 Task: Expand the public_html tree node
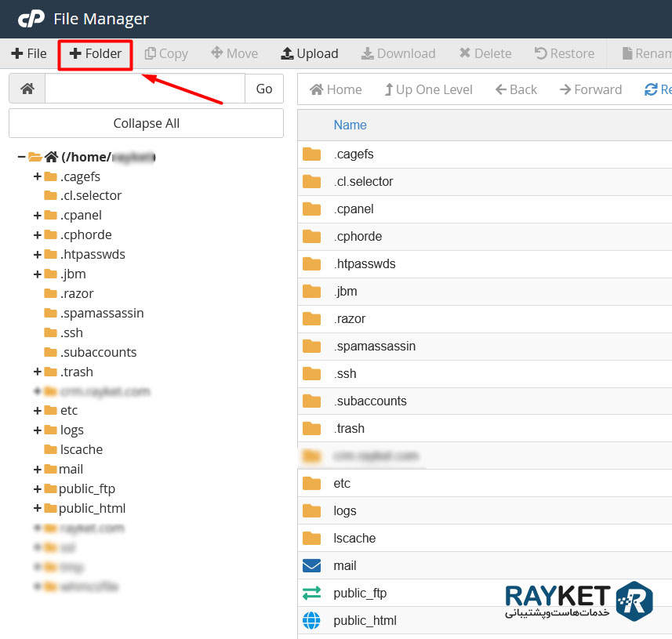38,508
